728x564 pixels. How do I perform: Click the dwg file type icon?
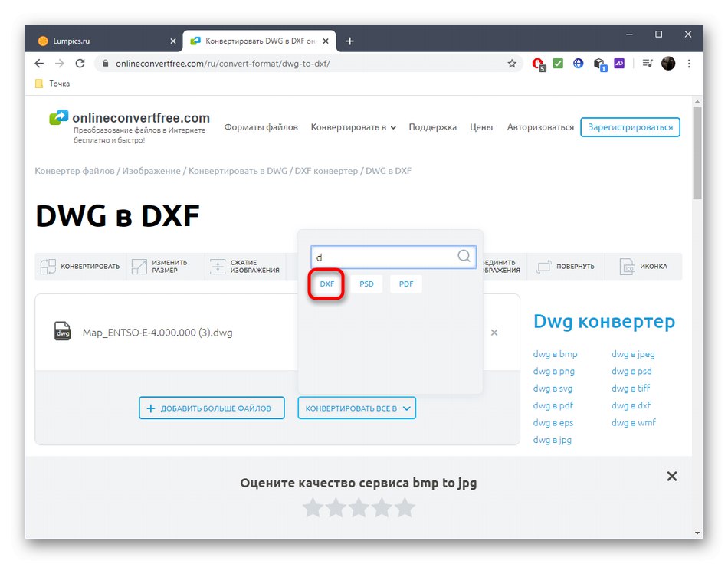coord(63,332)
